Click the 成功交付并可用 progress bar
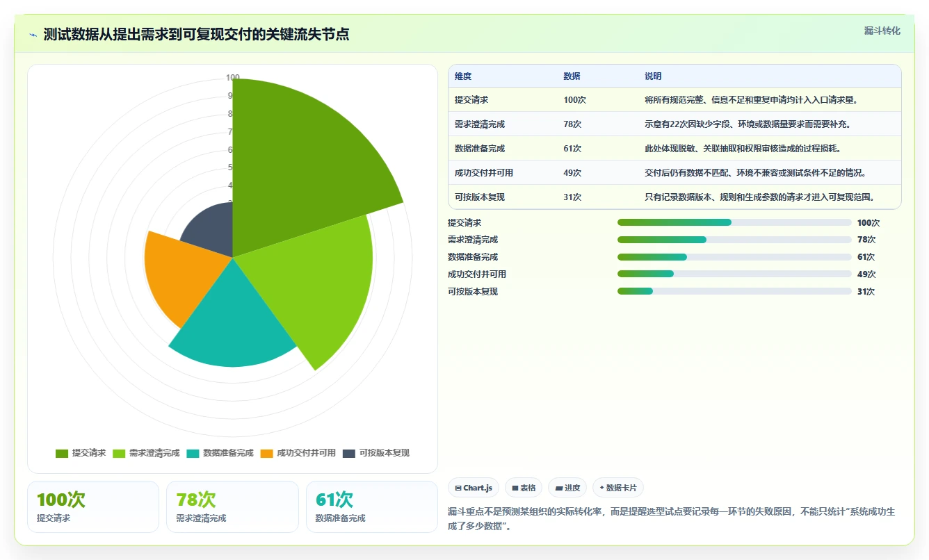This screenshot has height=560, width=929. point(734,274)
